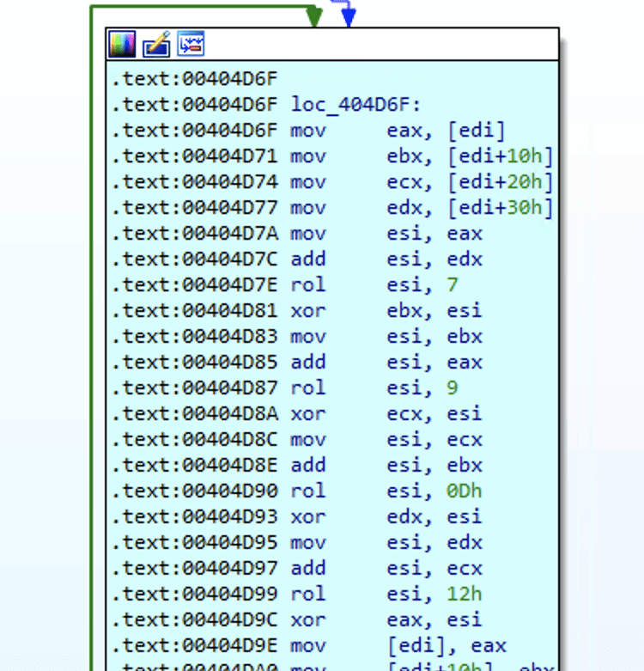
Task: Click the mov esi, edx instruction
Action: pos(386,543)
